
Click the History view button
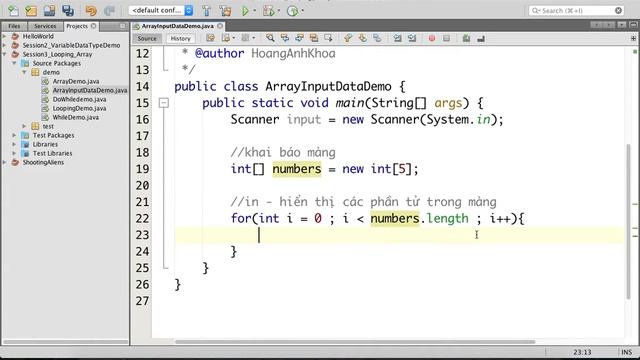point(180,38)
